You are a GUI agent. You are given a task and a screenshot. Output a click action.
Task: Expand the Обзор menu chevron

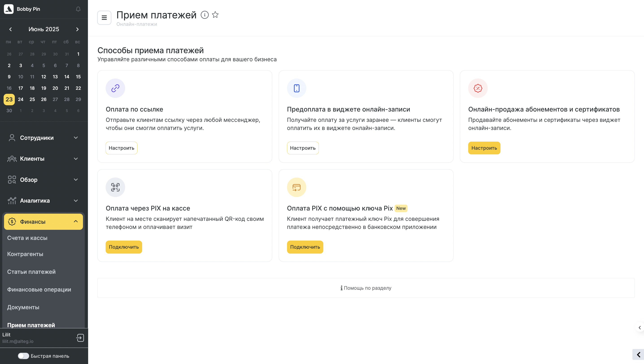76,180
